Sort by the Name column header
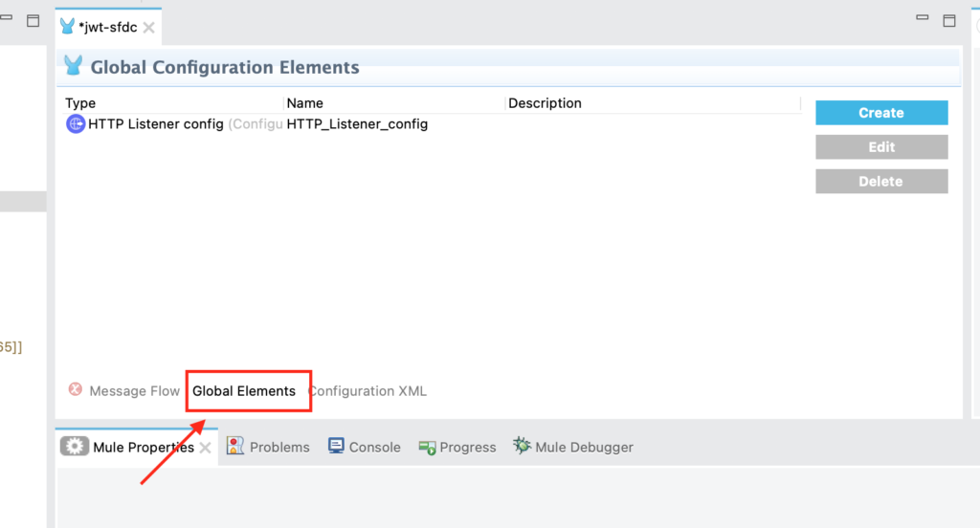Screen dimensions: 980x528 coord(305,103)
